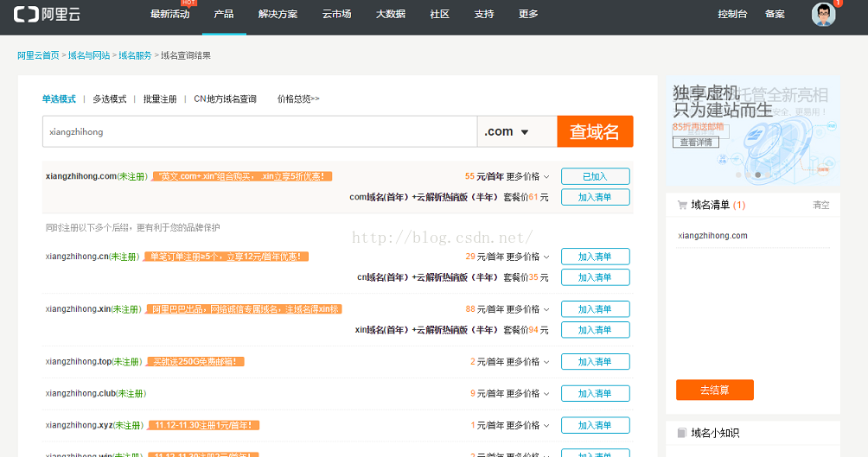The height and width of the screenshot is (457, 868).
Task: Open the 云市场 menu
Action: (336, 15)
